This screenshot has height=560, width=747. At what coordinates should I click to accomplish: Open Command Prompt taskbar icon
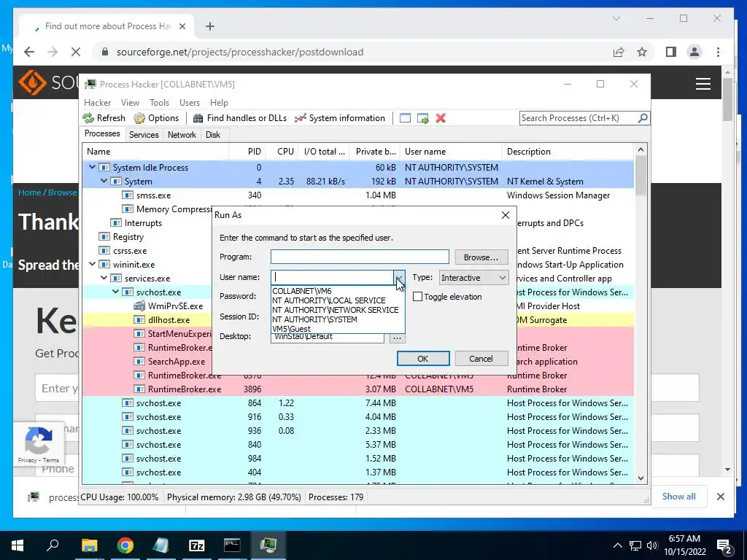point(232,545)
